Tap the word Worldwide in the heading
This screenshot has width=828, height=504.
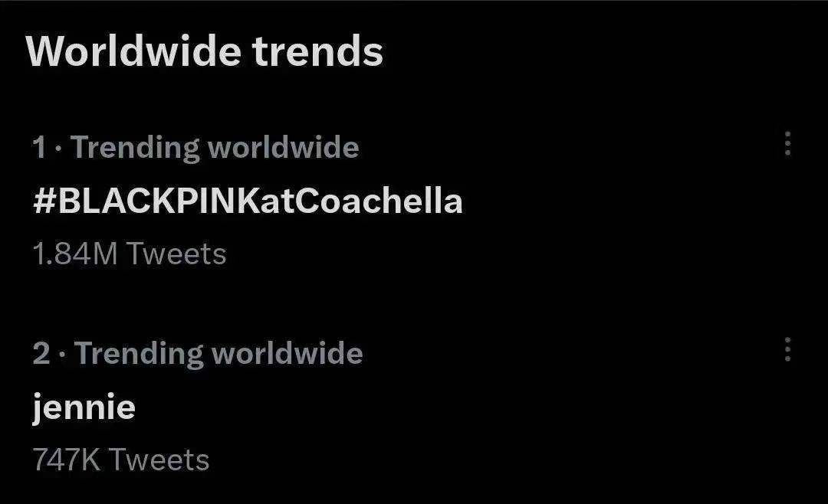(x=133, y=52)
